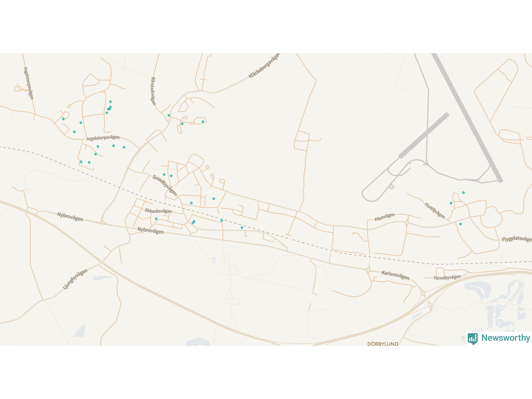
Task: Select the teal dot directly below Ekbacksvägen label
Action: (156, 219)
